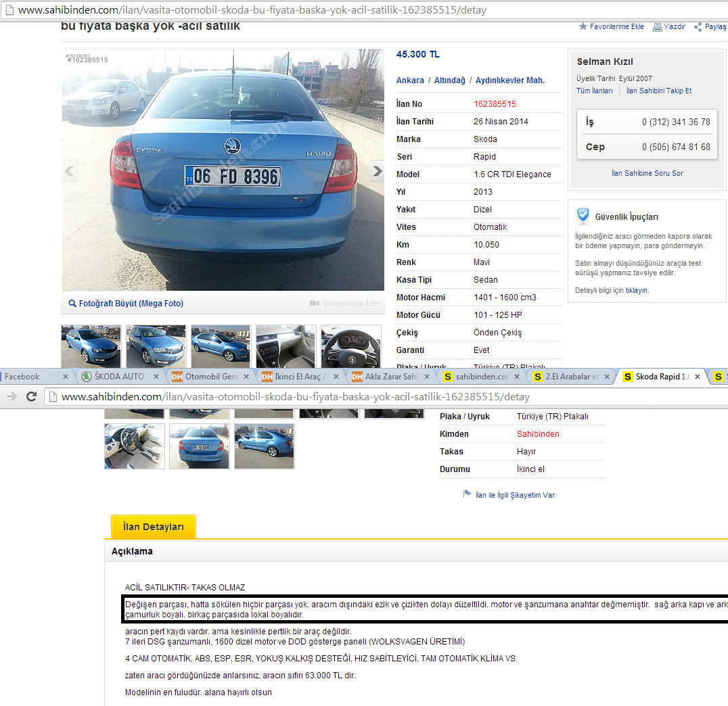The image size is (728, 706).
Task: Switch to the Akla Zarar Sahi tab
Action: tap(390, 377)
